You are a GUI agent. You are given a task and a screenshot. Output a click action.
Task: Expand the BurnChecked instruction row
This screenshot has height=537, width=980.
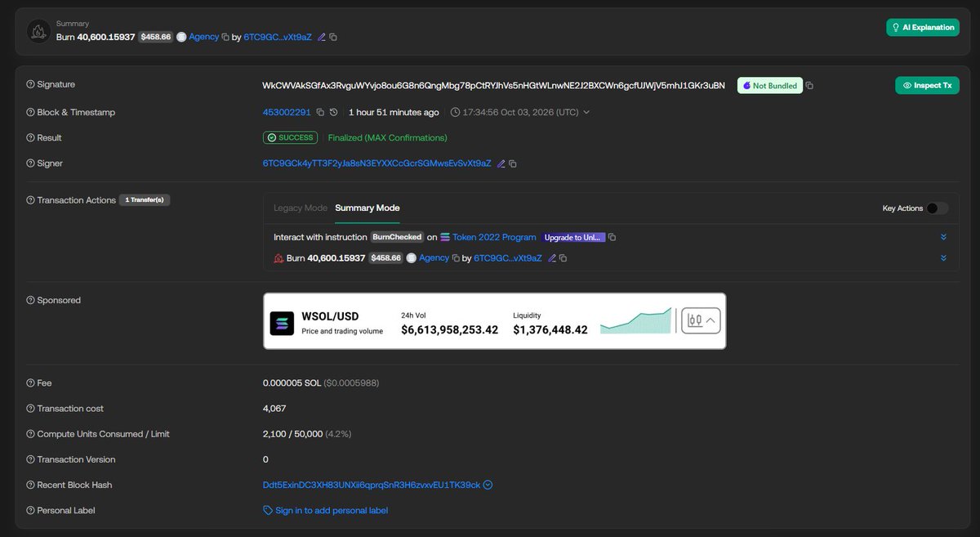[x=943, y=237]
